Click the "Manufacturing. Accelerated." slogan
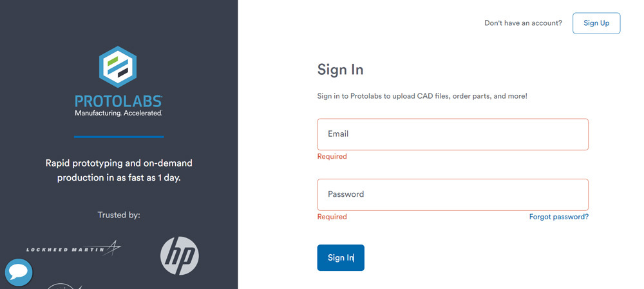 (118, 114)
